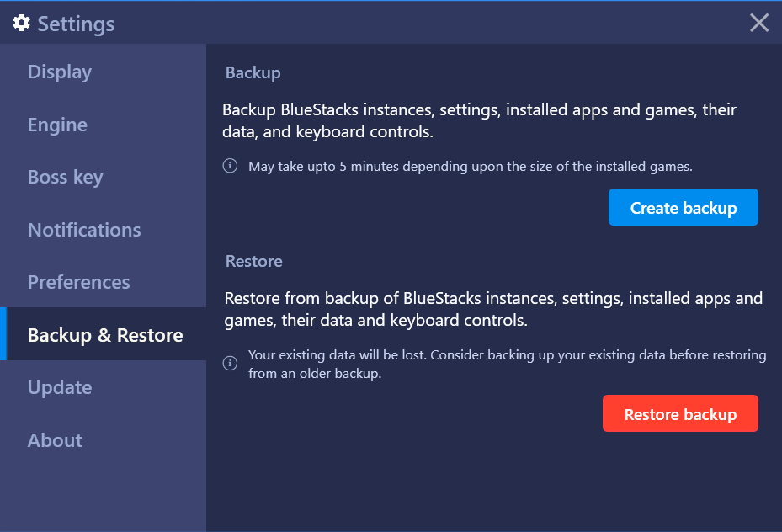
Task: Click the Settings title text
Action: point(77,24)
